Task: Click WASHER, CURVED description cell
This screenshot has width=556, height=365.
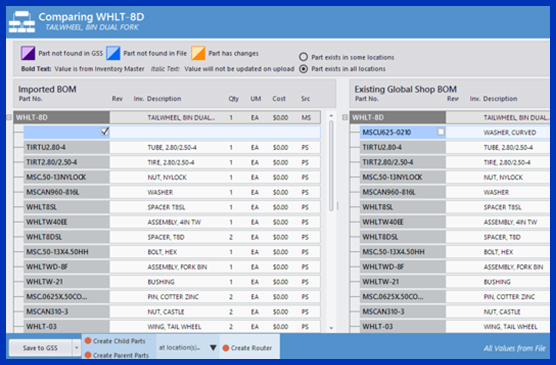Action: [x=510, y=132]
